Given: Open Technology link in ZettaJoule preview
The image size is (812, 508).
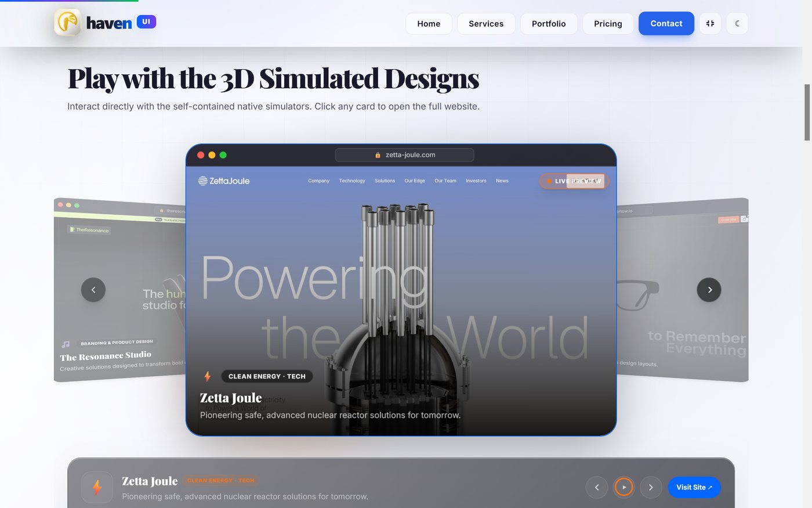Looking at the screenshot, I should [x=352, y=181].
